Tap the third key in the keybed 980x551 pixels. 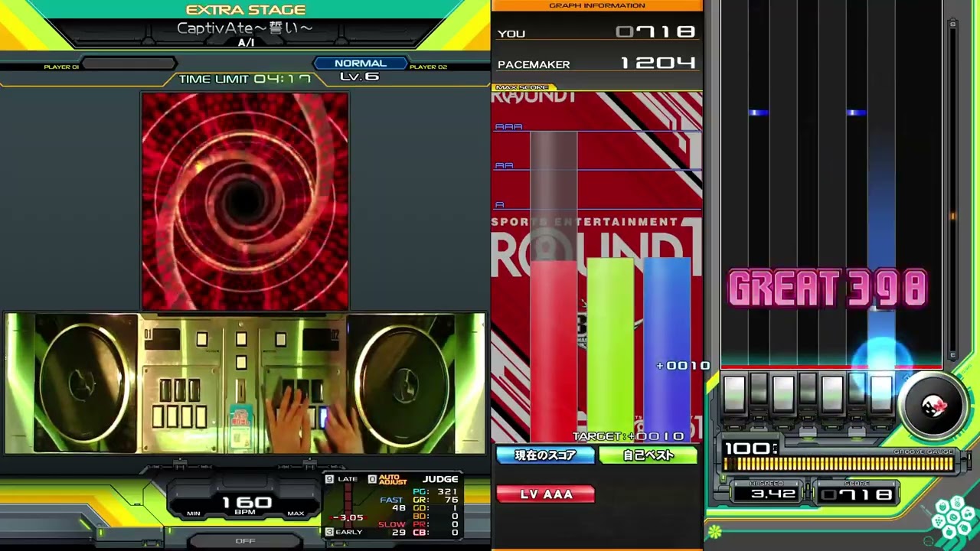pyautogui.click(x=783, y=393)
